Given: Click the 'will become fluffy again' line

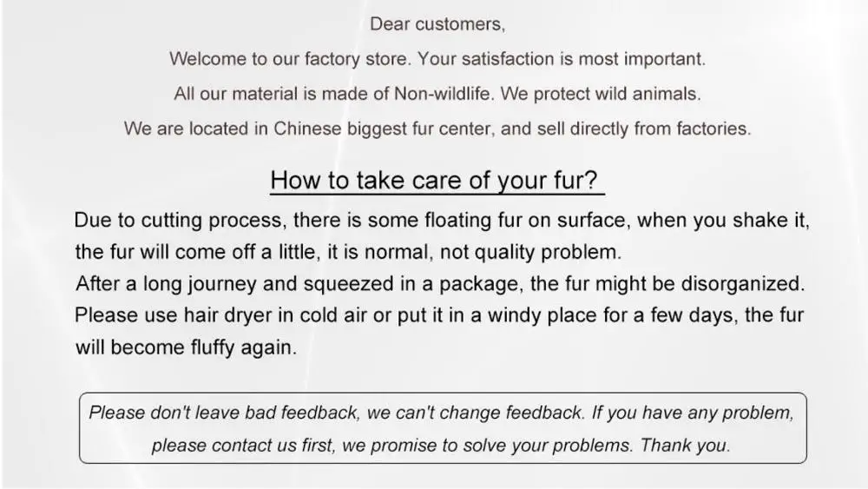Looking at the screenshot, I should [186, 347].
